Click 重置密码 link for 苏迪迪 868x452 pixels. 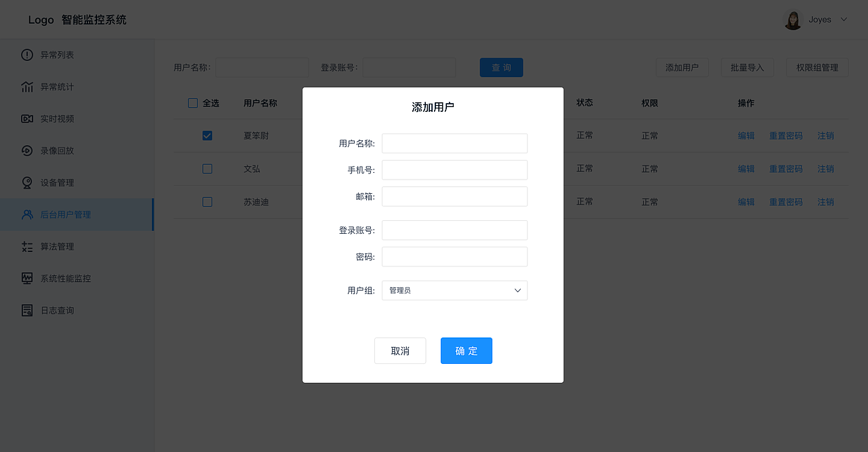tap(786, 201)
